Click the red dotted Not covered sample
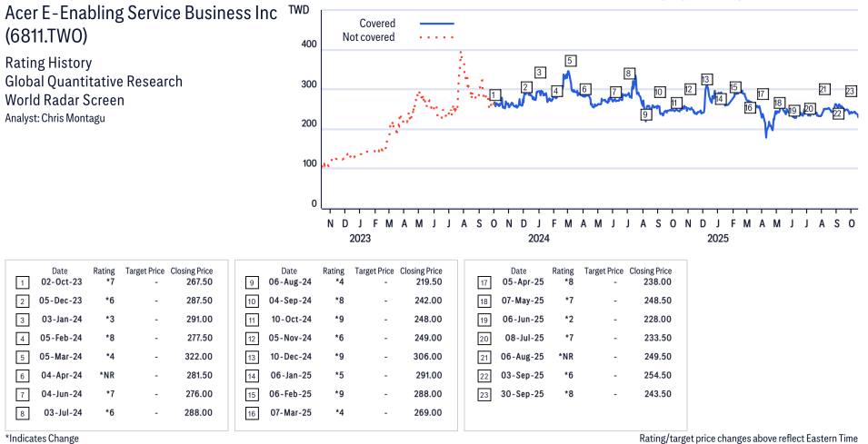The width and height of the screenshot is (868, 444). [x=437, y=37]
